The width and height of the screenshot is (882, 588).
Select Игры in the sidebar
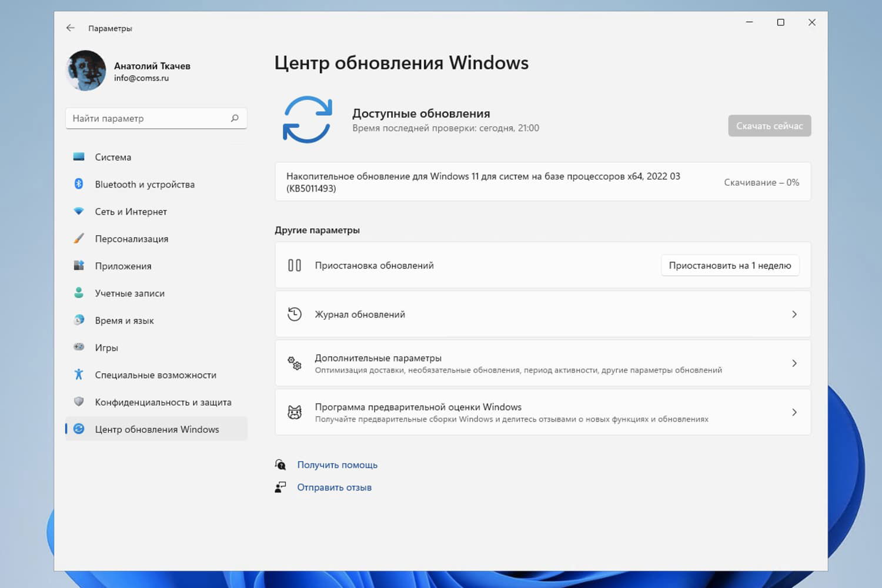(156, 348)
